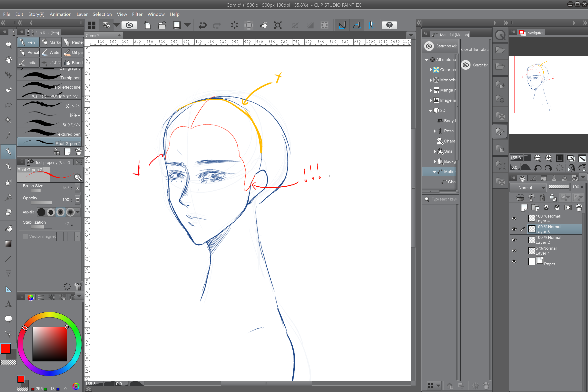Click the Zoom in navigator icon
The image size is (588, 392).
pos(548,158)
